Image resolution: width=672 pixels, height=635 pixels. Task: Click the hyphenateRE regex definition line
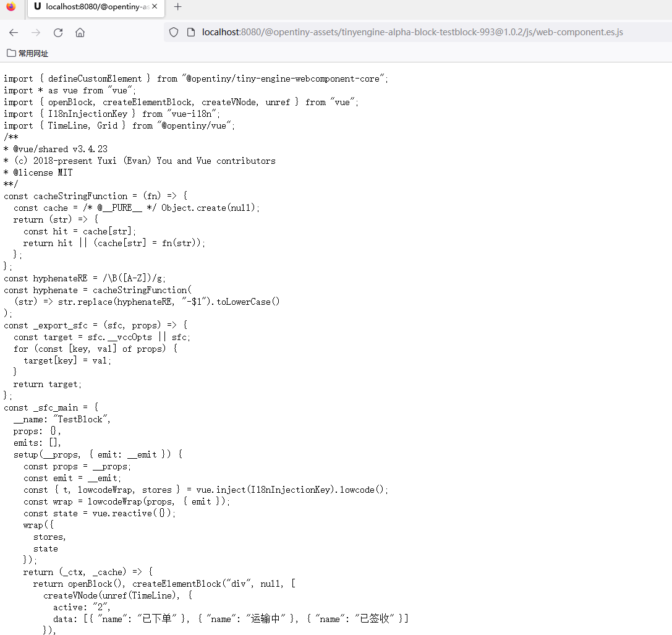(84, 278)
